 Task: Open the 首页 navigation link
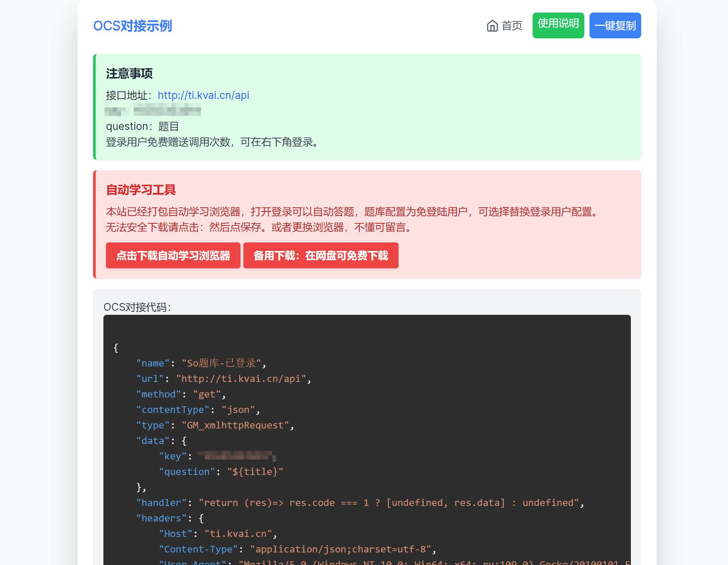pyautogui.click(x=512, y=26)
